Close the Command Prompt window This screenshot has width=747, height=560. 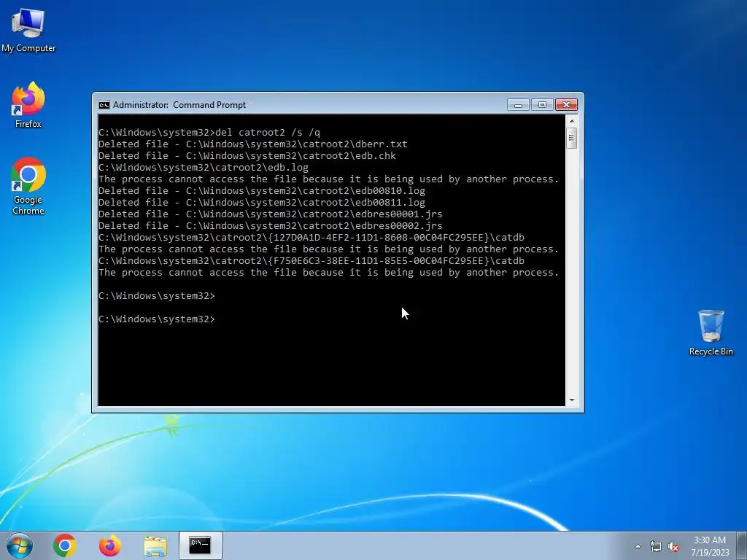[566, 105]
